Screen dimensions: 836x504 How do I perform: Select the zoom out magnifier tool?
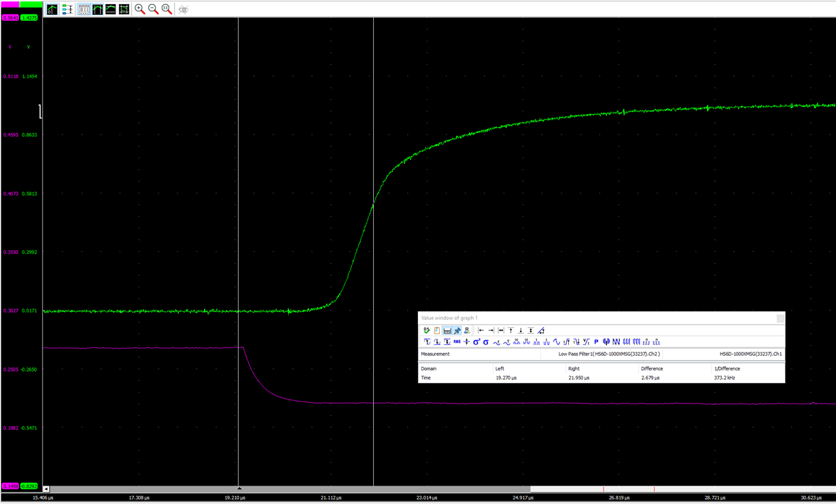[152, 9]
